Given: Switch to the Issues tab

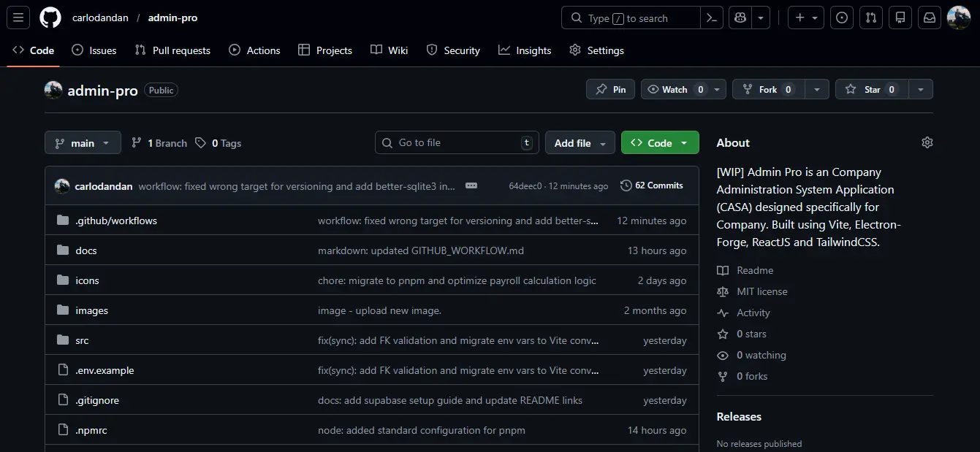Looking at the screenshot, I should coord(94,50).
